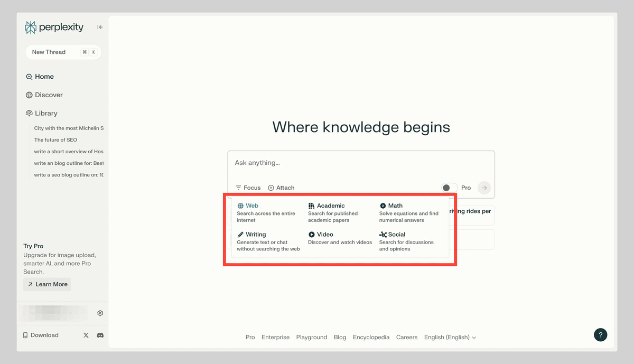Collapse the sidebar using the arrow icon
Image resolution: width=634 pixels, height=364 pixels.
[100, 27]
